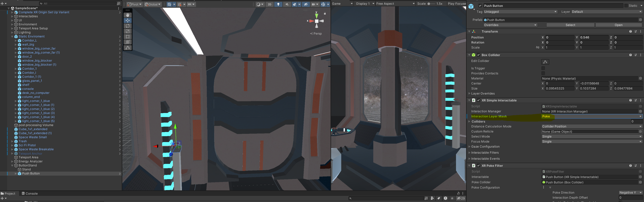Screen dimensions: 644x202
Task: Select the Hand view tool
Action: point(127,15)
